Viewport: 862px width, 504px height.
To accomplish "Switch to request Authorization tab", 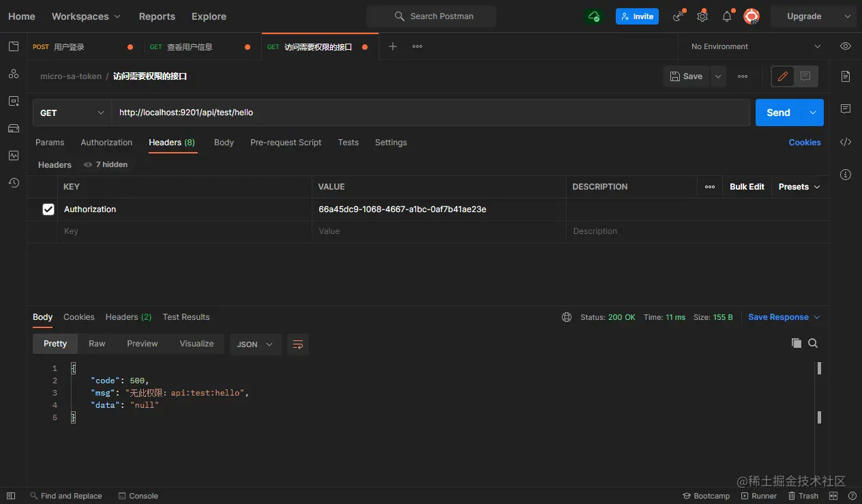I will [106, 143].
